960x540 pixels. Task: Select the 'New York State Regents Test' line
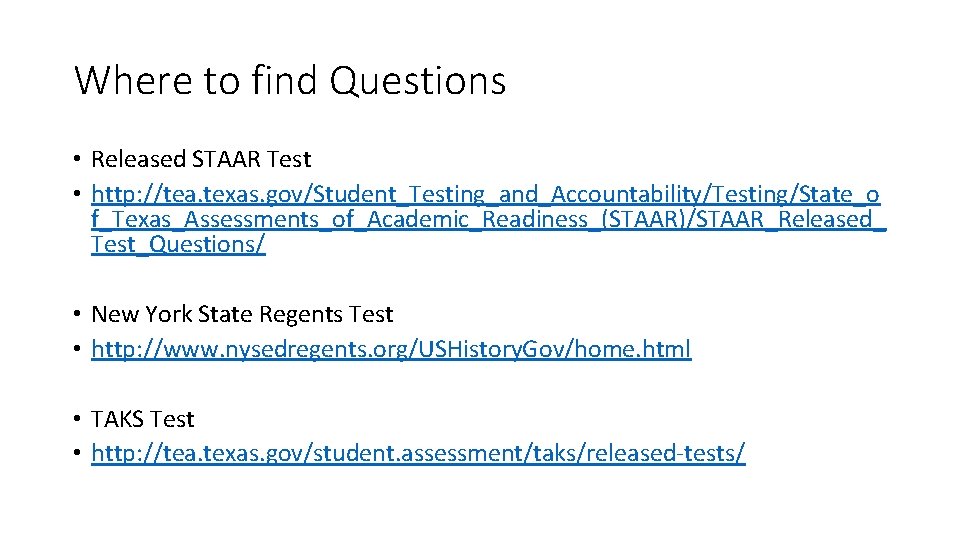(x=242, y=314)
